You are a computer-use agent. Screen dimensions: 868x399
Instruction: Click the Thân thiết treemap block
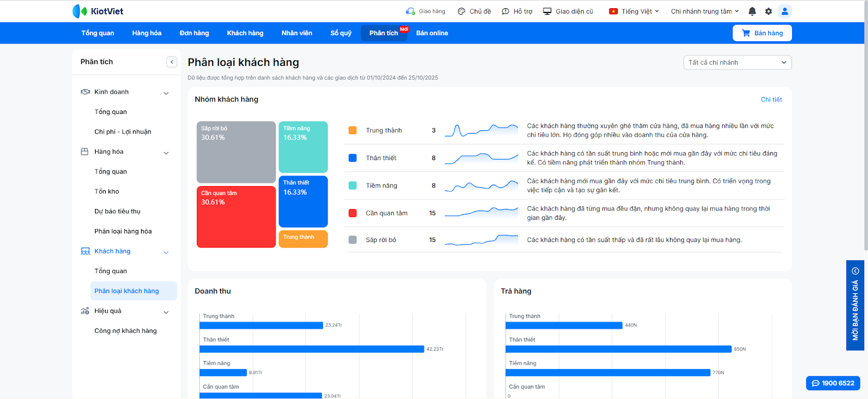pyautogui.click(x=303, y=201)
